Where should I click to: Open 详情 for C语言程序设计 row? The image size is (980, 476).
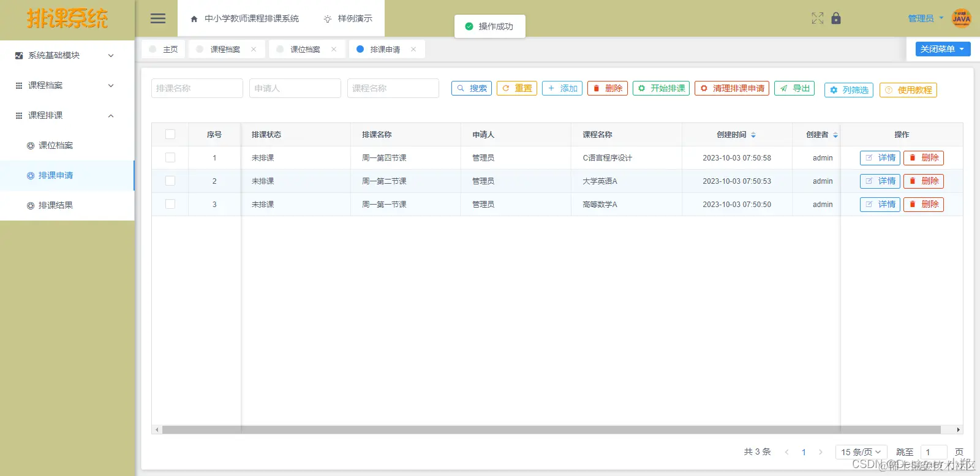click(x=880, y=158)
